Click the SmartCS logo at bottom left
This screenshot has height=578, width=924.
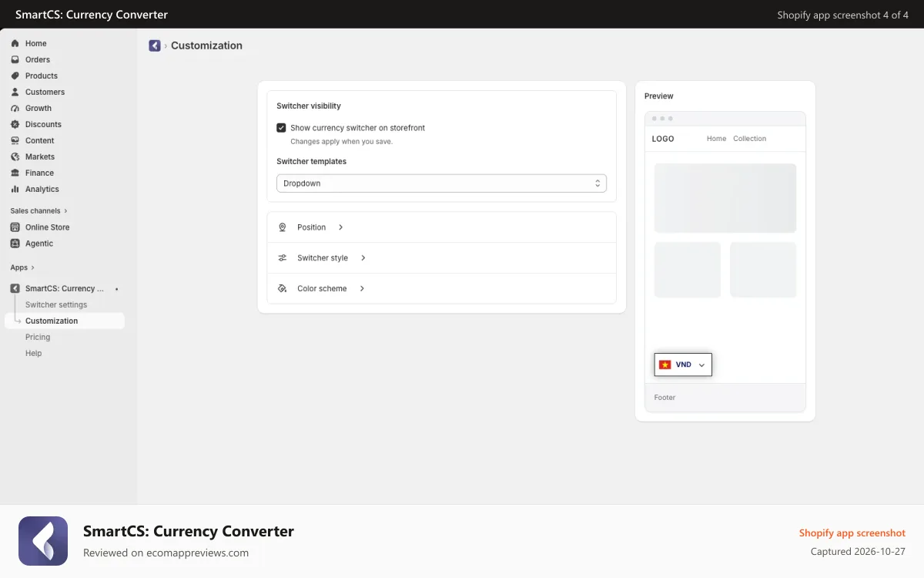pyautogui.click(x=43, y=541)
